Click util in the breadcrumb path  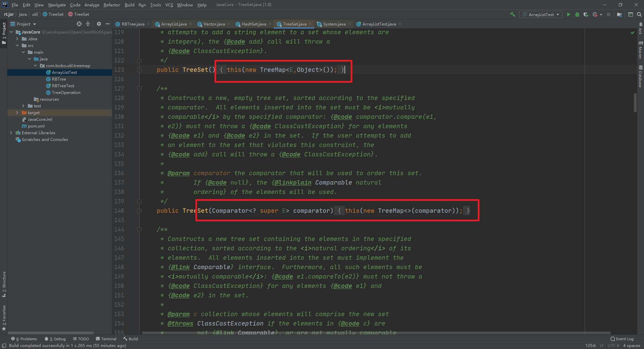tap(35, 14)
